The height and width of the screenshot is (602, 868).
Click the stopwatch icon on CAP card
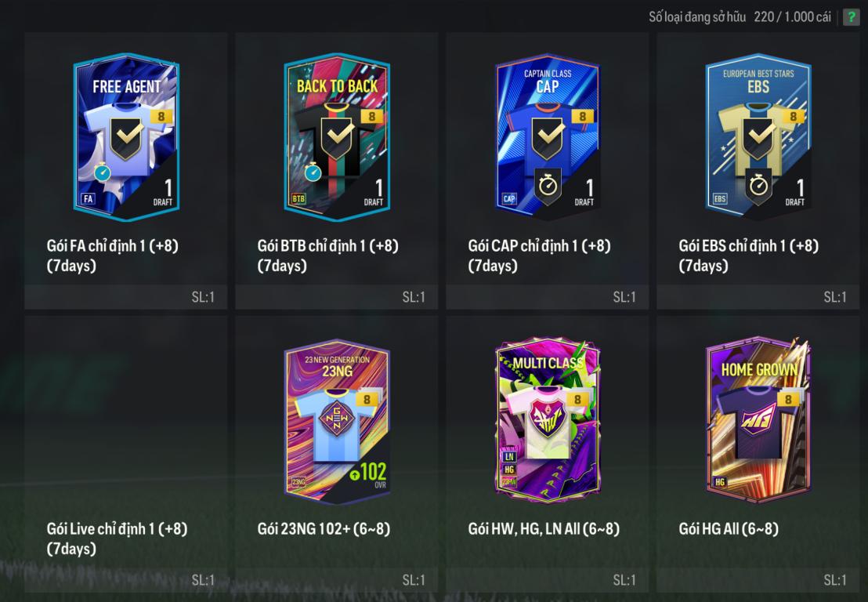(x=548, y=186)
